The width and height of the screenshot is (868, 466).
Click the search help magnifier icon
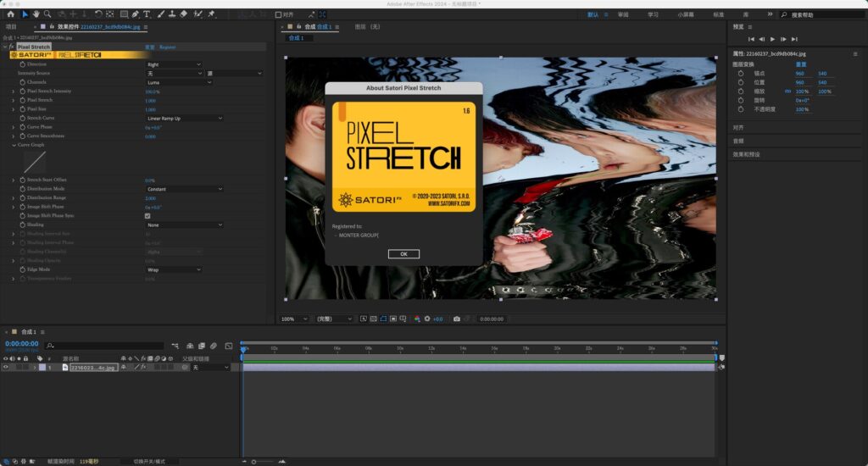pyautogui.click(x=784, y=15)
